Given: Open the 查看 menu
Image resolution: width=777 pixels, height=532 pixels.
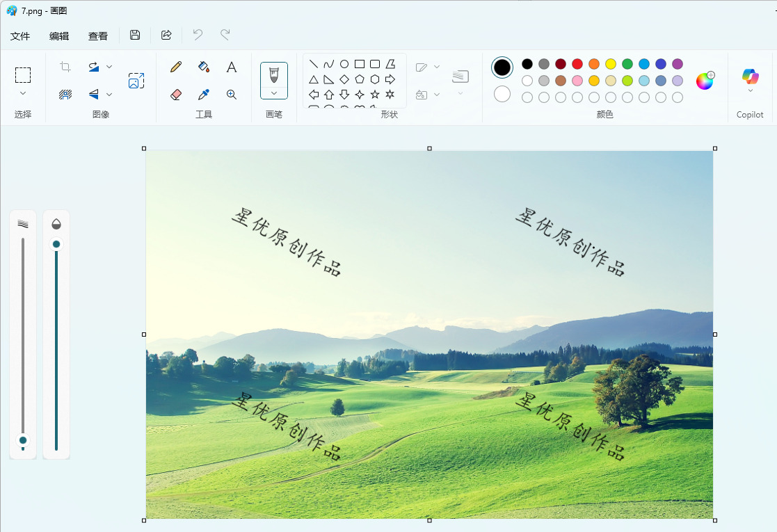Looking at the screenshot, I should click(97, 36).
